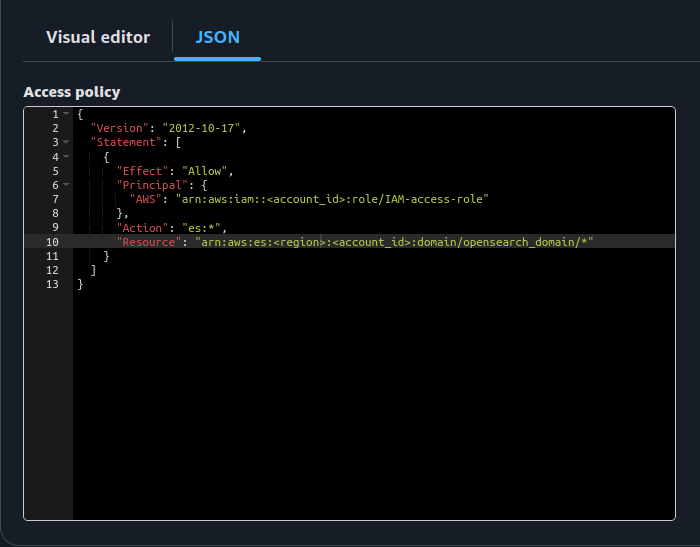Click the closing bracket on line 12
The height and width of the screenshot is (547, 700).
click(x=93, y=270)
